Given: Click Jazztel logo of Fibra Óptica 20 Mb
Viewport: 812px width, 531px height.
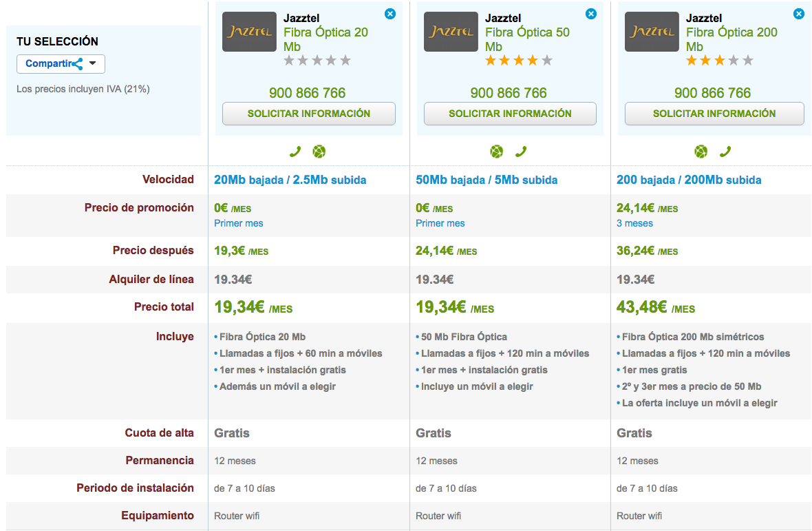Looking at the screenshot, I should 249,32.
